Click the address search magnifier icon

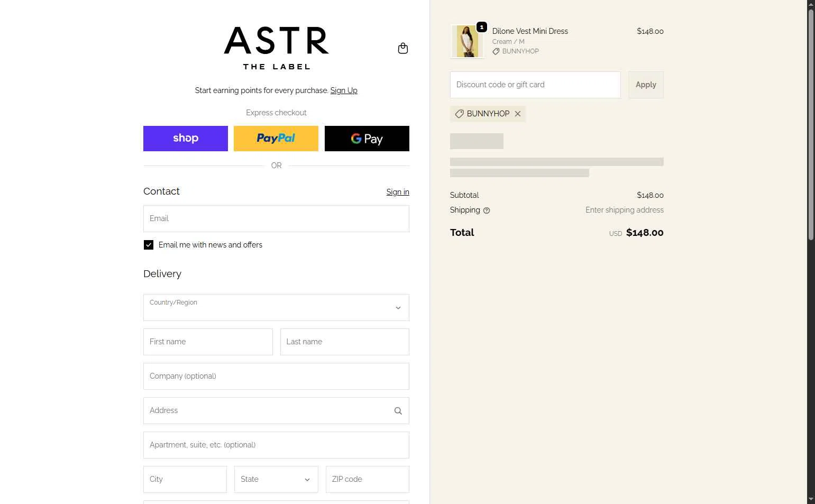pyautogui.click(x=398, y=411)
